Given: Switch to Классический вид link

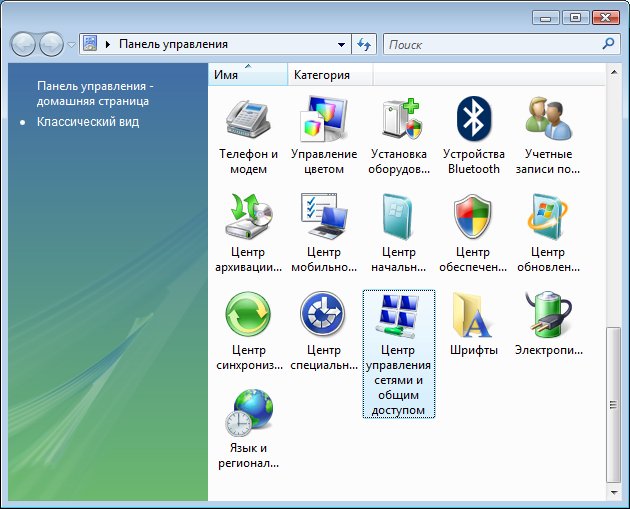Looking at the screenshot, I should coord(88,122).
